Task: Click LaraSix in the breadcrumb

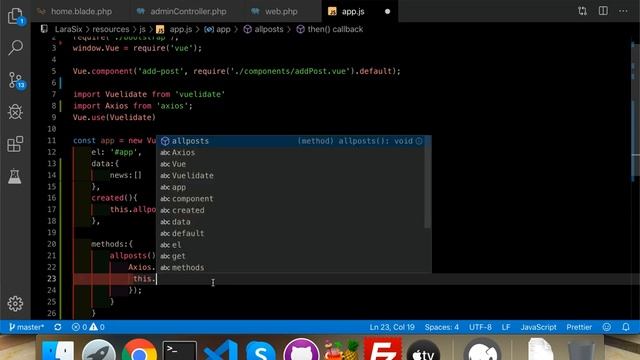Action: [x=68, y=29]
